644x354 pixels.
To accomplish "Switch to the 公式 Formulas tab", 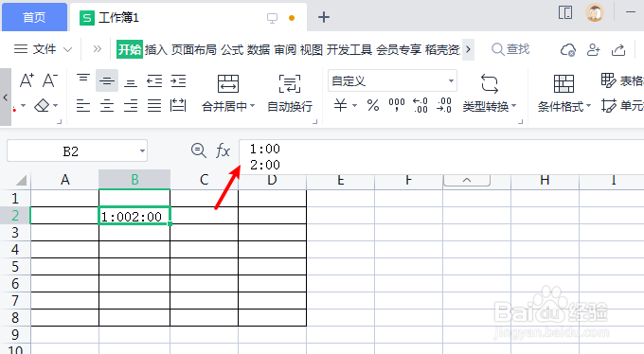I will 232,49.
